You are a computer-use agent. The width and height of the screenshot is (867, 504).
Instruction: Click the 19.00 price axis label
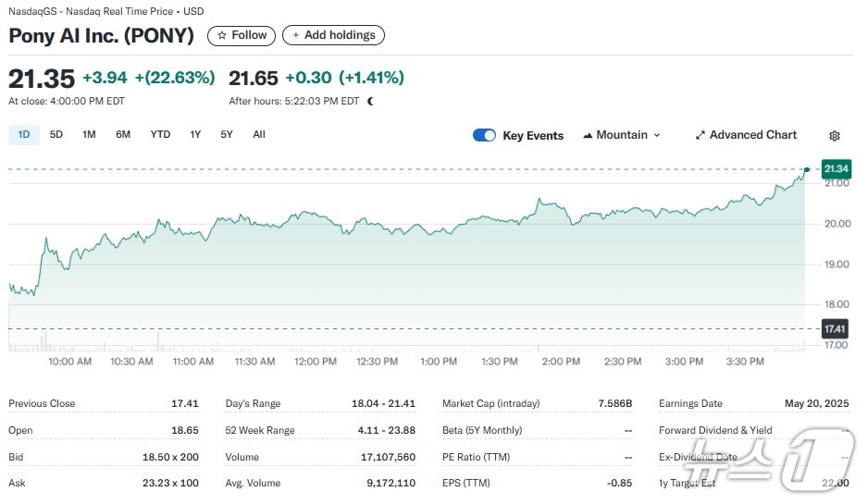coord(837,264)
